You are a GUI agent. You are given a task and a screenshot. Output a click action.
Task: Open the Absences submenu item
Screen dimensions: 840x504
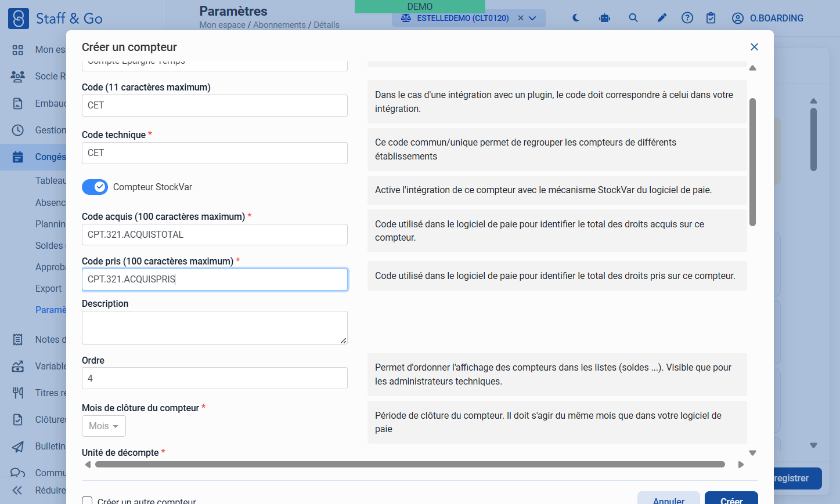tap(51, 202)
